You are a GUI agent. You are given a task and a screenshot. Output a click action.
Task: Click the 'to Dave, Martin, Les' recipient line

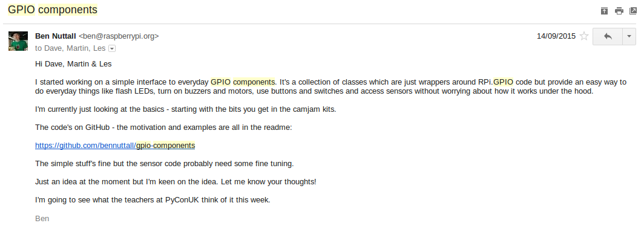[x=70, y=48]
